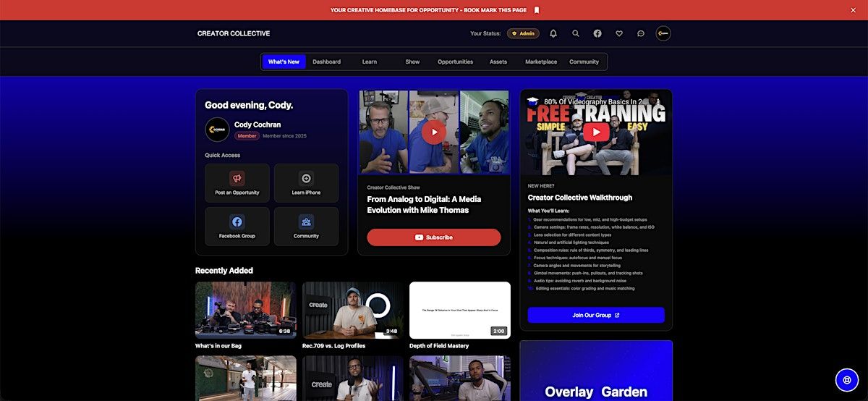
Task: Open the Marketplace tab
Action: point(541,62)
